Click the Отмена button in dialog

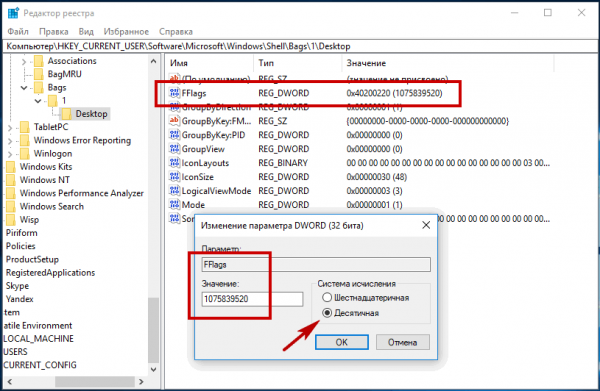[403, 342]
